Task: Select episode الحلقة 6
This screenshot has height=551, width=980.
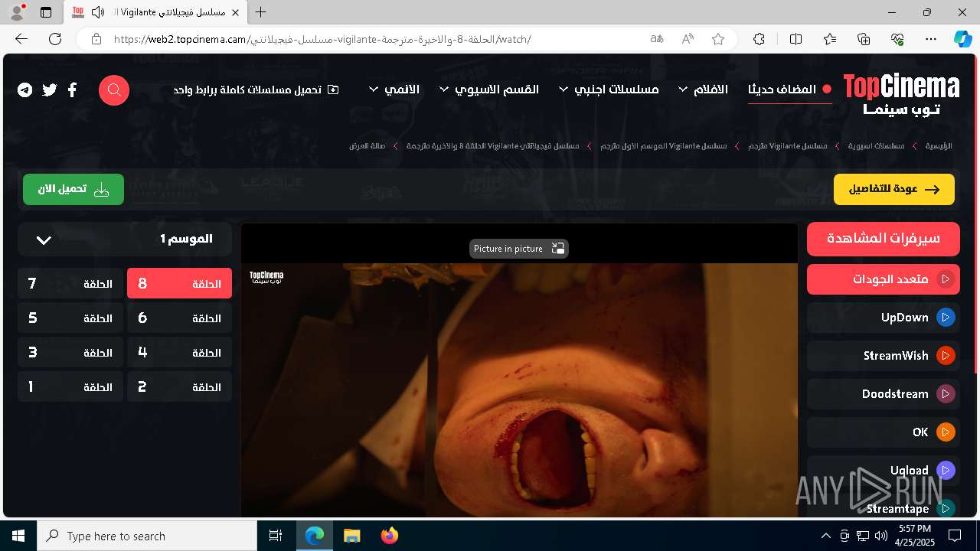Action: coord(179,318)
